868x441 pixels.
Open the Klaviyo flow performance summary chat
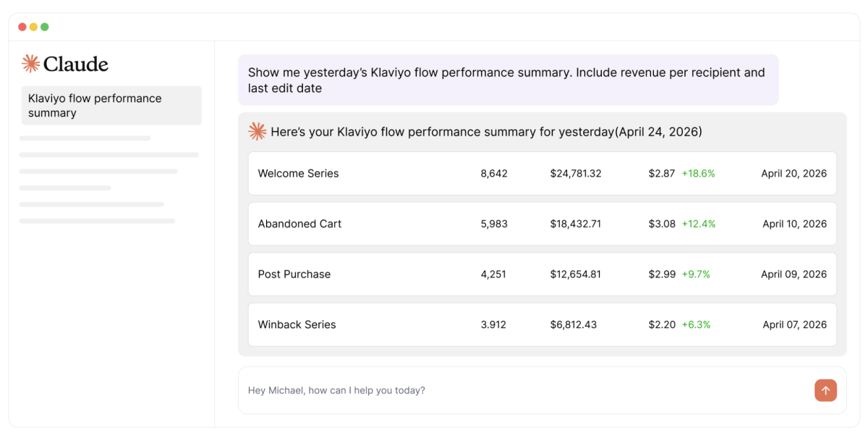[x=111, y=106]
